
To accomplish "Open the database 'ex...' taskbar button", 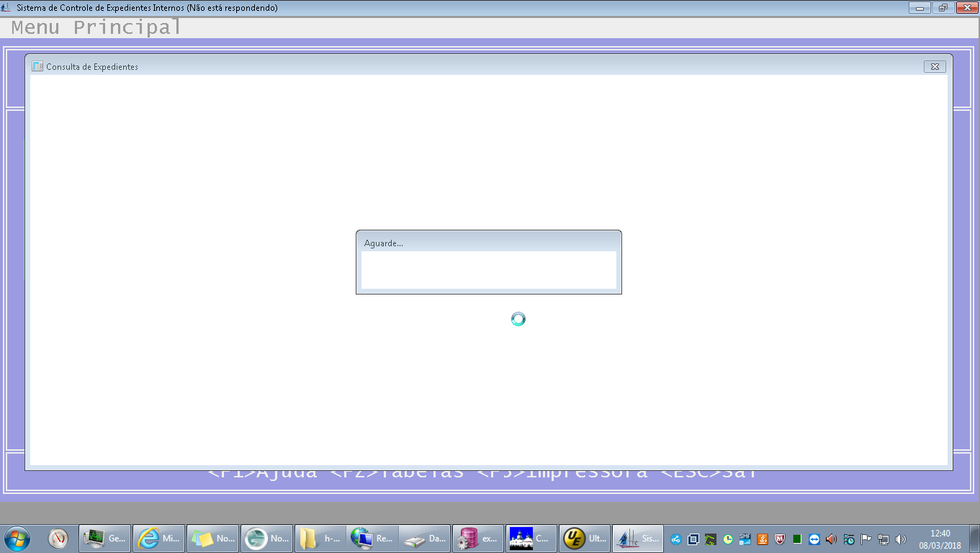I will pos(478,539).
